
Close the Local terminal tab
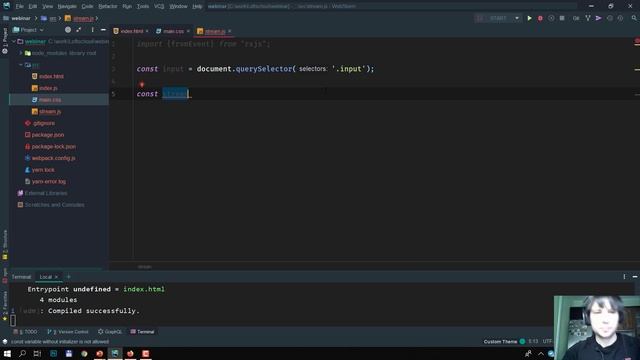pos(56,277)
